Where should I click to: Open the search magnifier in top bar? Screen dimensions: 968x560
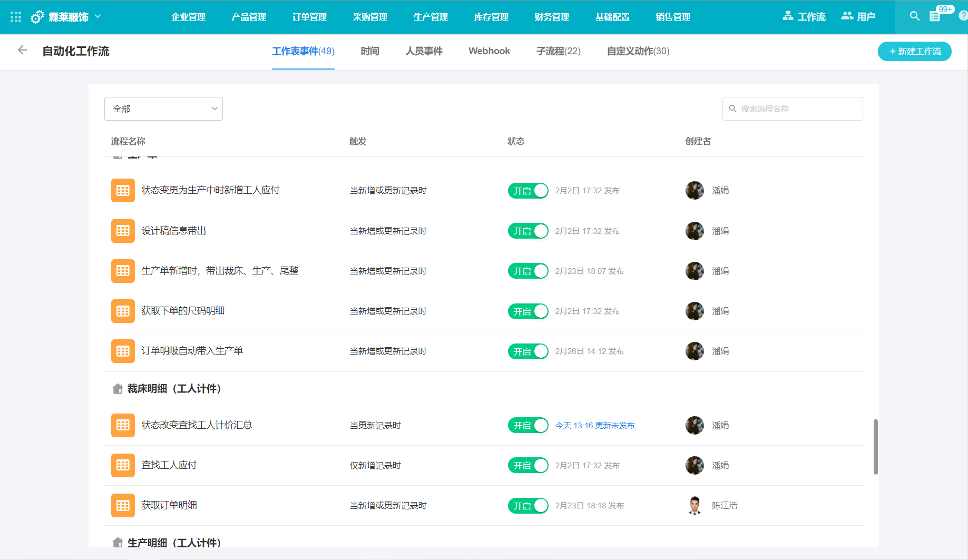coord(915,16)
